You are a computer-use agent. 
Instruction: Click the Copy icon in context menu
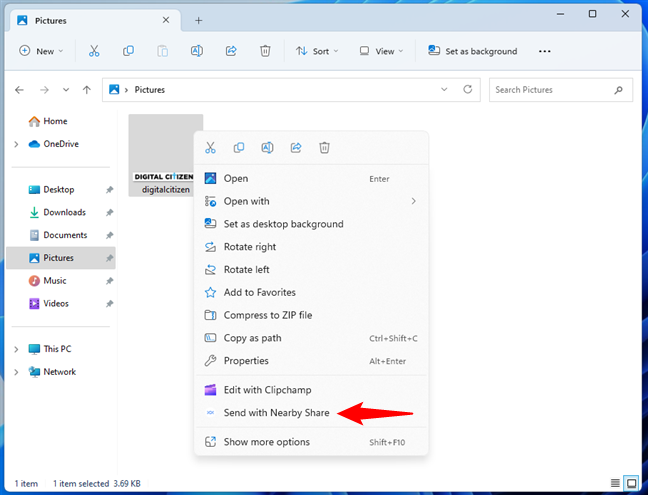(239, 148)
